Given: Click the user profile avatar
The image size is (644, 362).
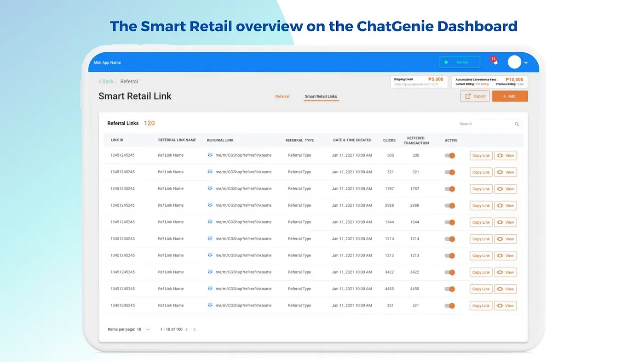Looking at the screenshot, I should point(514,62).
